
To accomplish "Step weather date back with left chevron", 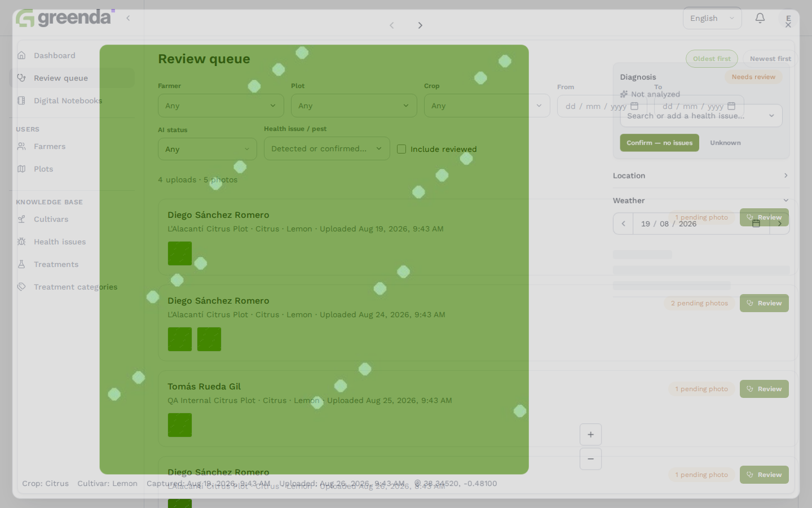I will 623,224.
